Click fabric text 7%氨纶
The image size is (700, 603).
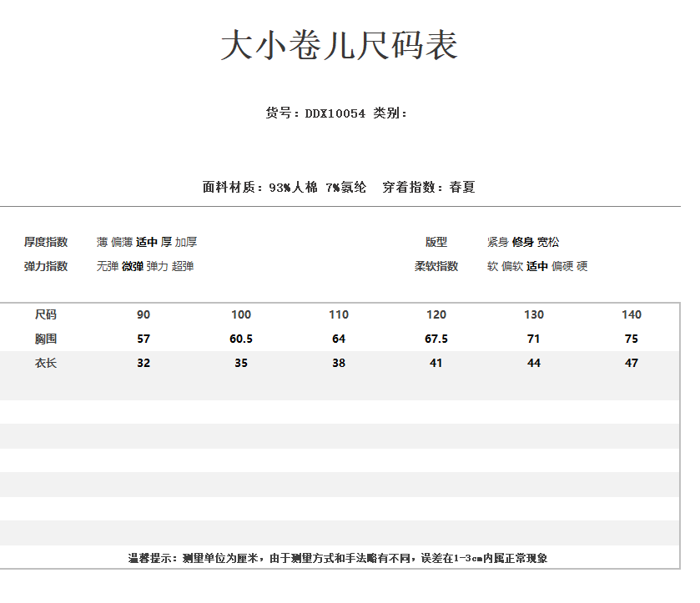tap(346, 187)
